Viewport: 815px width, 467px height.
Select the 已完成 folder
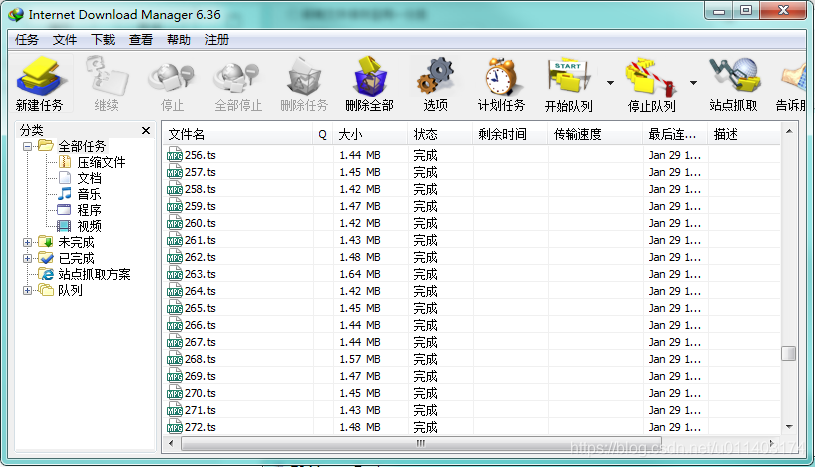click(76, 258)
